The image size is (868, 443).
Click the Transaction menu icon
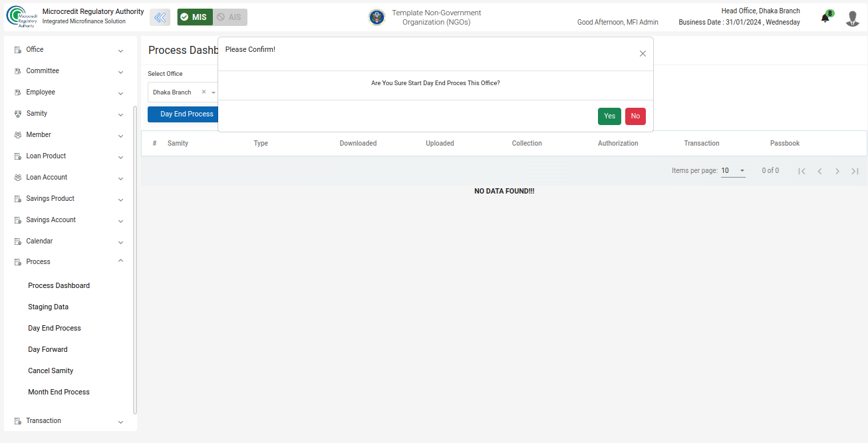tap(18, 421)
